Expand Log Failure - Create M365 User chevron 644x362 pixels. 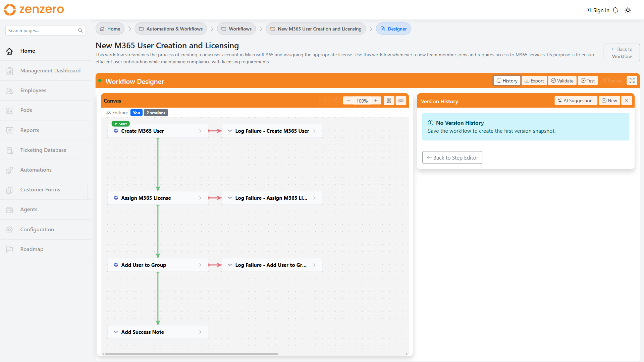tap(314, 131)
